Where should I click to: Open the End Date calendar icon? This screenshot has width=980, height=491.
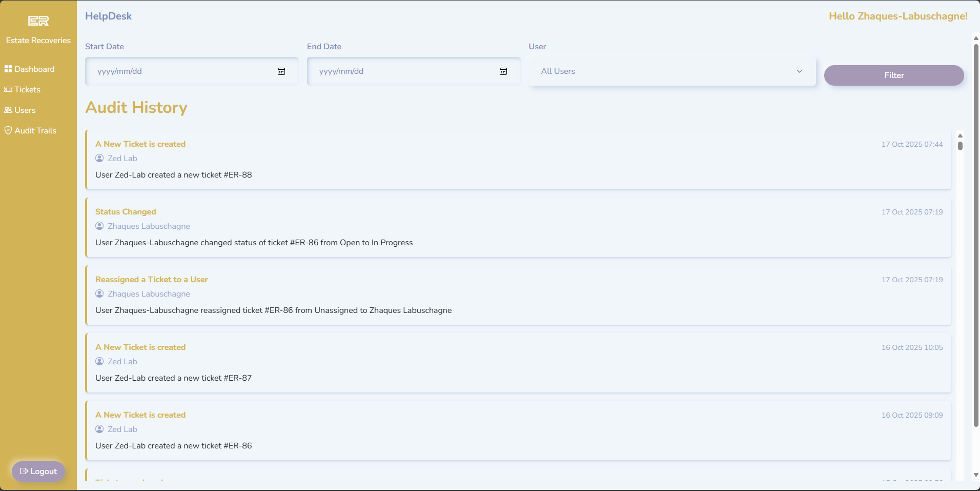(503, 71)
